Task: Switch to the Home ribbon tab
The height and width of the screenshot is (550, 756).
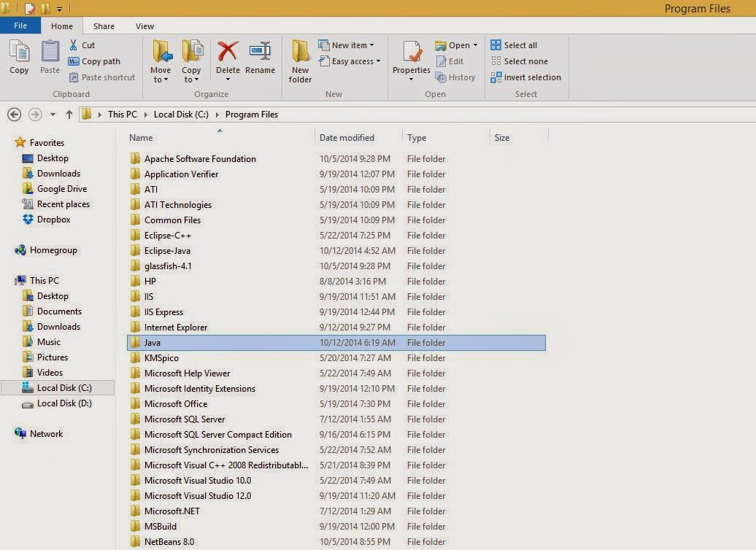Action: click(x=62, y=26)
